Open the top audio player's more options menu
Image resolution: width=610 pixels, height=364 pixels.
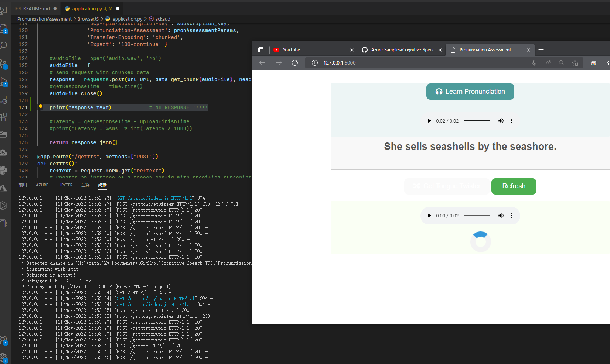click(512, 121)
